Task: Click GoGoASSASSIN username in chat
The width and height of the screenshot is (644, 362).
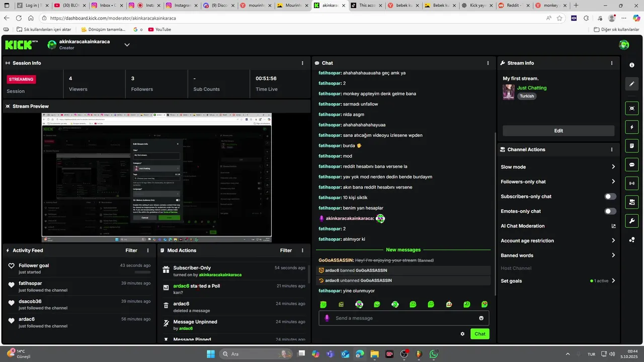Action: 336,260
